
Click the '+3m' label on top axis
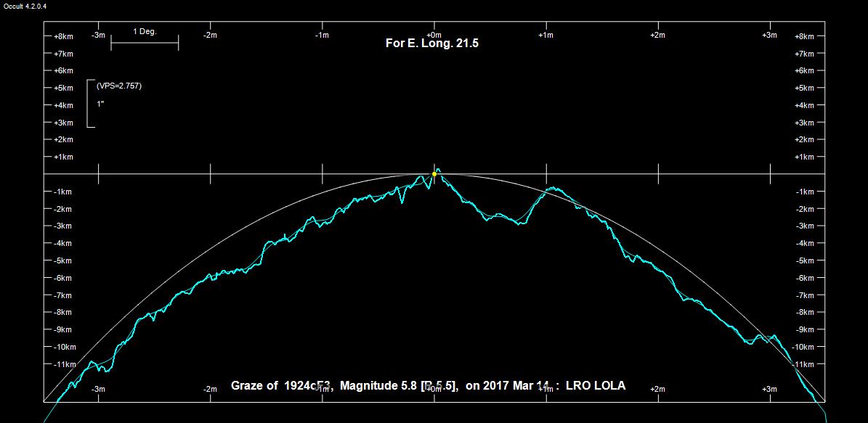(x=770, y=35)
